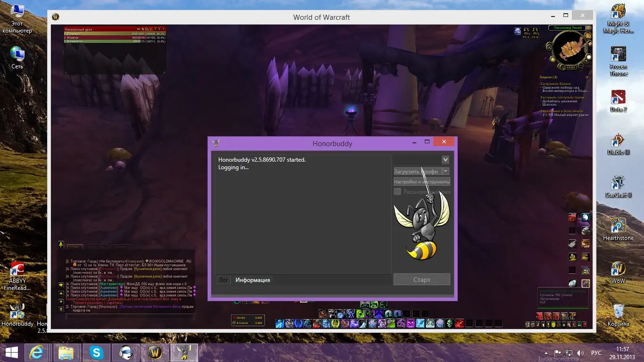The image size is (644, 362).
Task: Collapse the Задачи (3) objectives tracker
Action: [587, 77]
